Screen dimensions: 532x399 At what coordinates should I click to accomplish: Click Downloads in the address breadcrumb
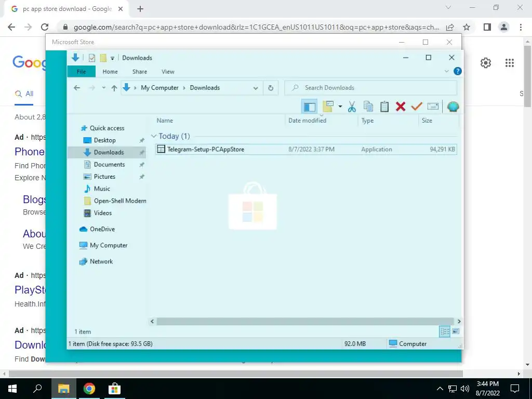tap(205, 87)
